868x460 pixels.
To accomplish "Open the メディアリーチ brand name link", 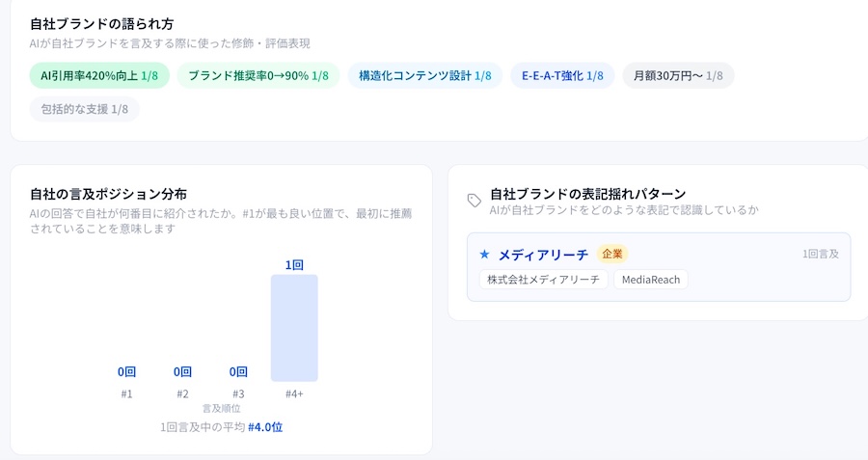I will pos(543,255).
